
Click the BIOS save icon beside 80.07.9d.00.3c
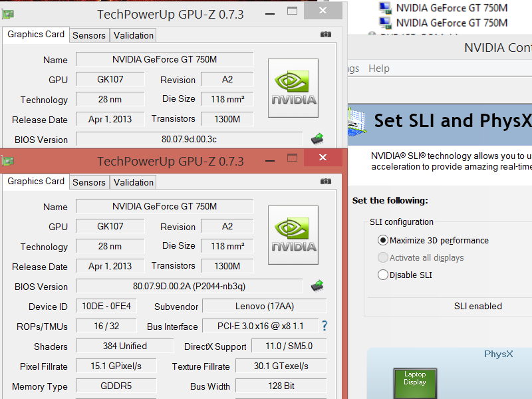tap(317, 139)
